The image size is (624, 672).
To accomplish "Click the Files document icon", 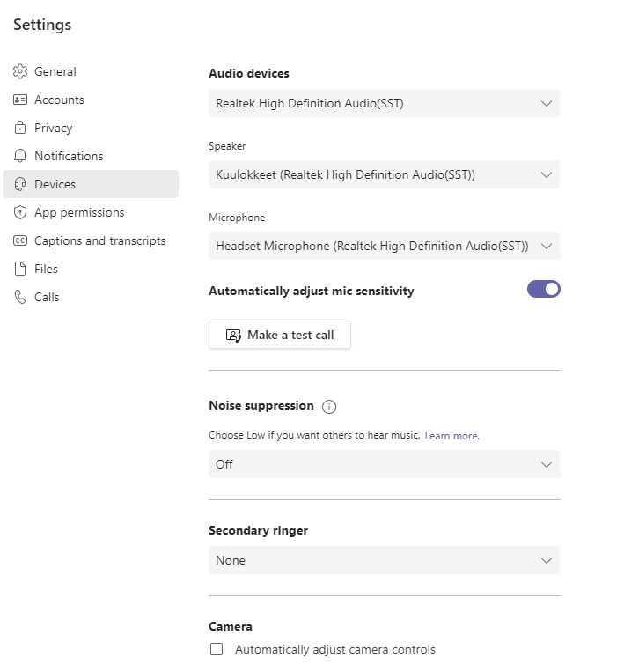I will [x=20, y=269].
